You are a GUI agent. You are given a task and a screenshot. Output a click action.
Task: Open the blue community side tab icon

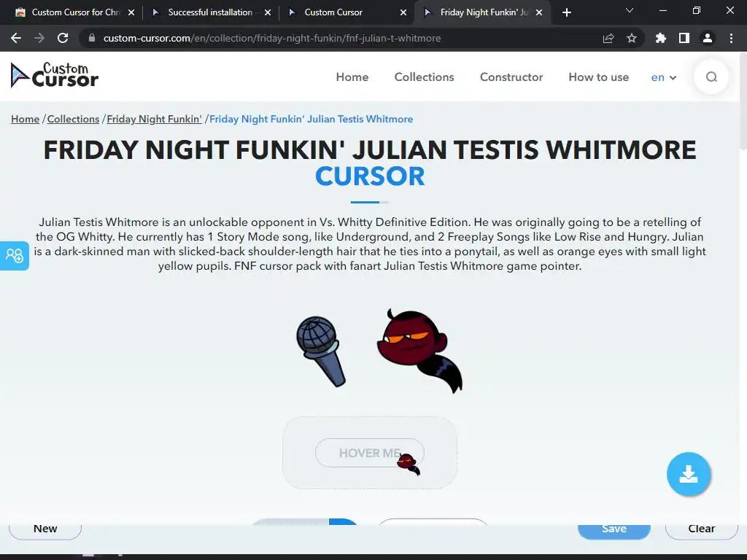click(x=15, y=256)
